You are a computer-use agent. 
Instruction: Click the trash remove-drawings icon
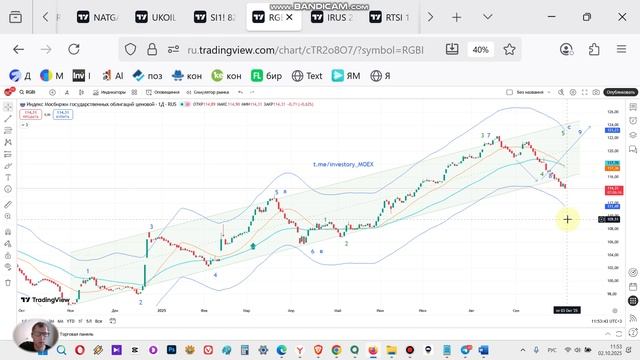pos(8,282)
